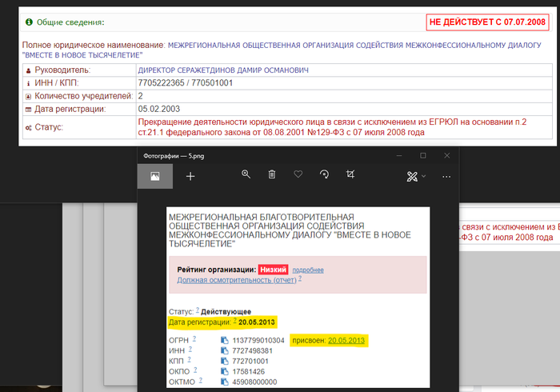560x392 pixels.
Task: Click the copy icon next to ОКТМО value
Action: point(224,381)
